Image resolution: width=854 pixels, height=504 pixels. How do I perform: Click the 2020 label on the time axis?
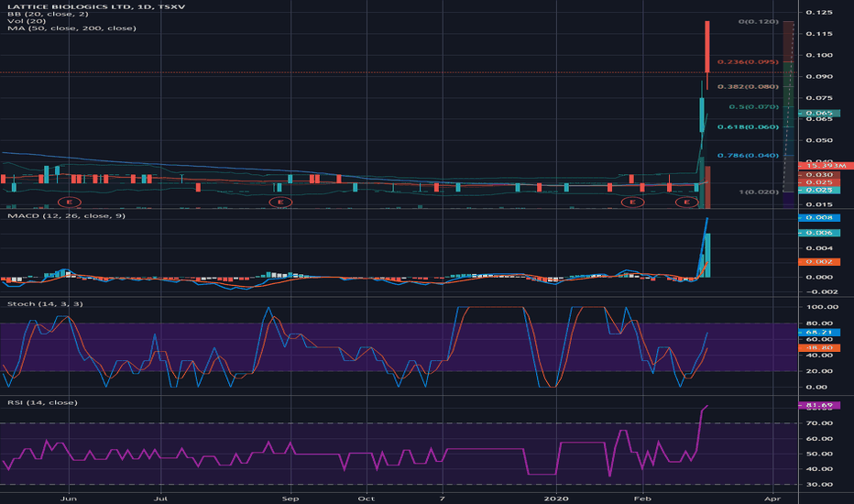click(556, 499)
